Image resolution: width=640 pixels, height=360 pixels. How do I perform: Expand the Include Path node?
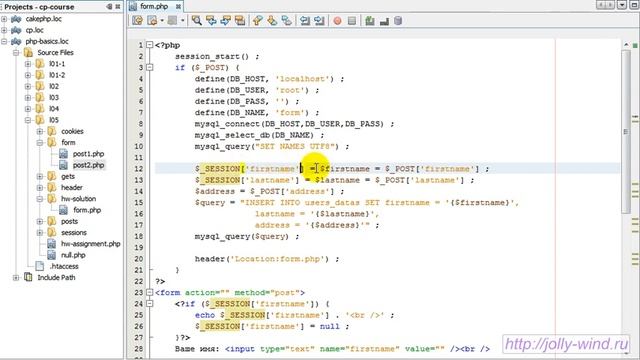[x=16, y=278]
